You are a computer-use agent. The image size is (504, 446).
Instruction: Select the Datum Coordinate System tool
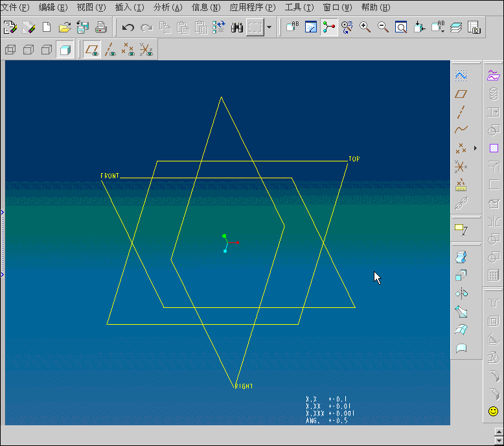pyautogui.click(x=461, y=167)
